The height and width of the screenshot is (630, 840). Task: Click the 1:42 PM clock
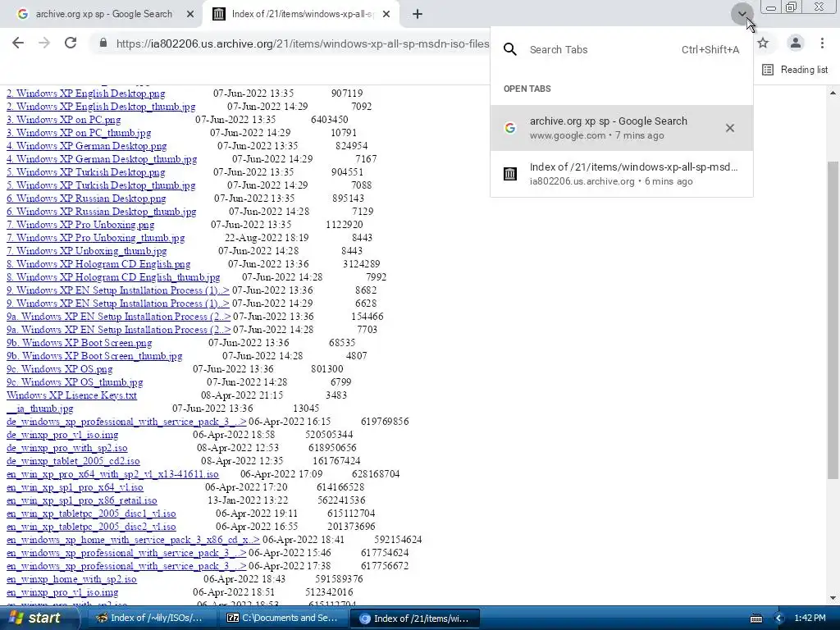[x=810, y=619]
